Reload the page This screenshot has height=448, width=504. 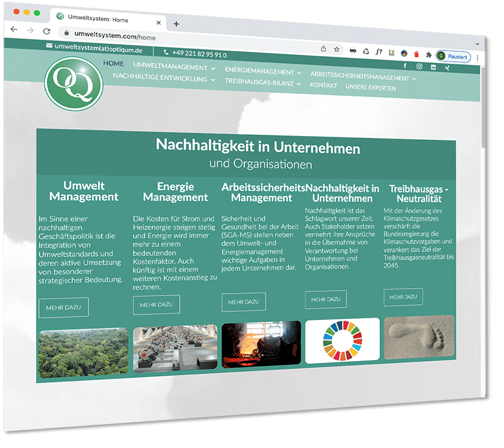pos(47,31)
